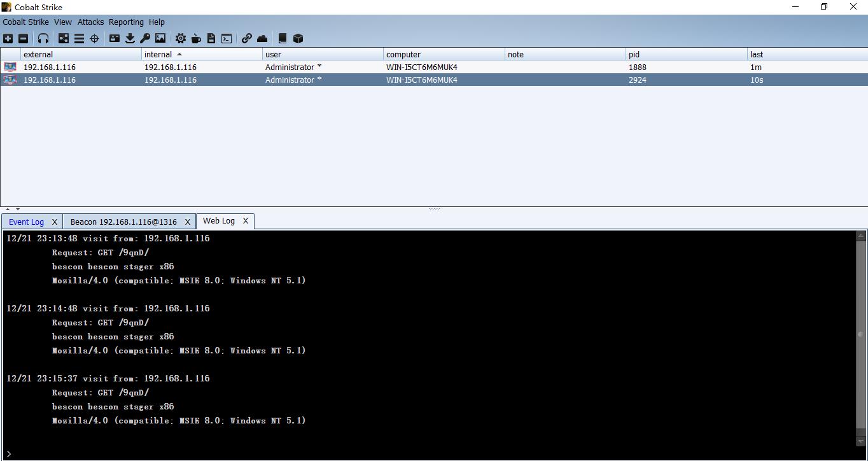Switch to the Event Log tab
The height and width of the screenshot is (461, 868).
click(x=26, y=222)
